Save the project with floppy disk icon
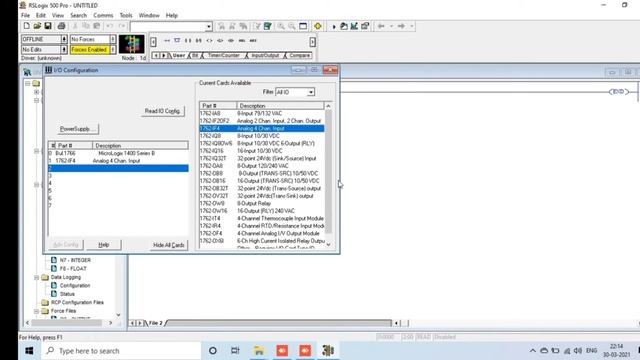Viewport: 640px width, 360px height. click(48, 26)
